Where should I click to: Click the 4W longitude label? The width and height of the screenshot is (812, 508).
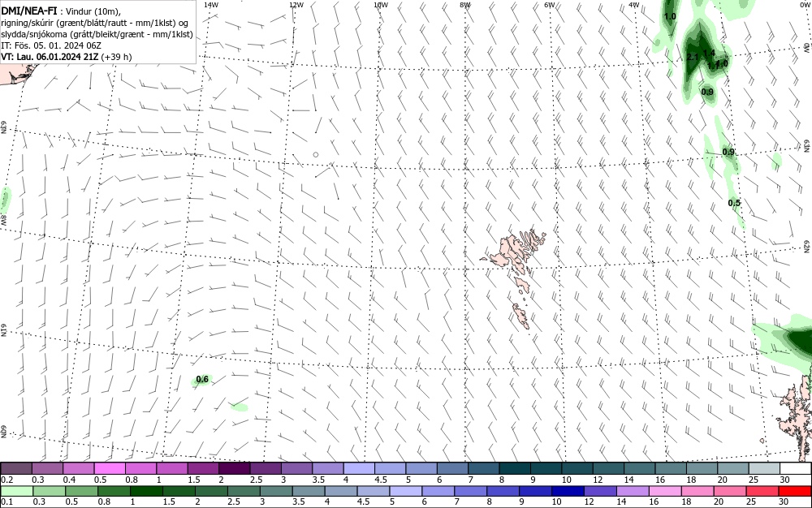[634, 5]
